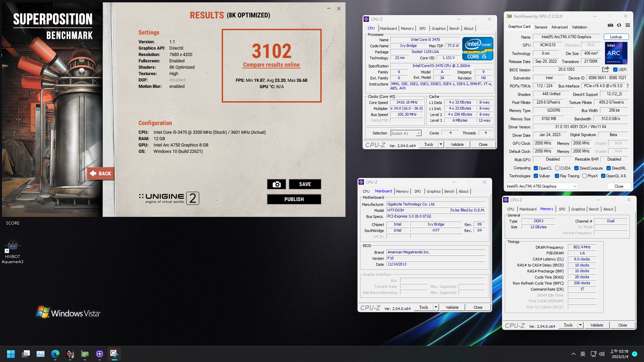Click the CPU-Z taskbar icon
The height and width of the screenshot is (362, 644).
point(100,354)
